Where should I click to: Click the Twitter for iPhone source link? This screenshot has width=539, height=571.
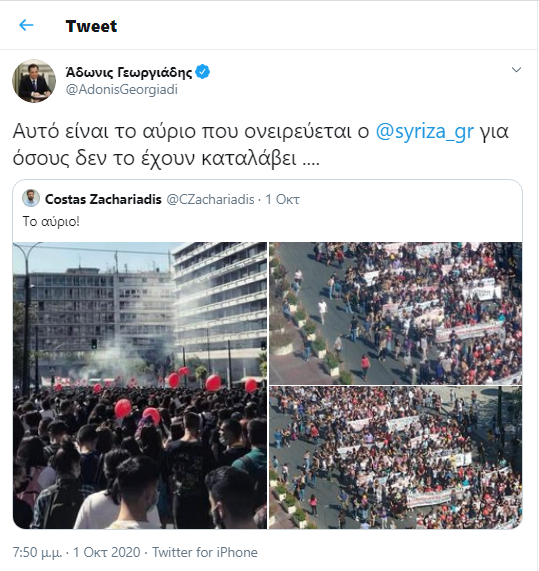[x=205, y=552]
